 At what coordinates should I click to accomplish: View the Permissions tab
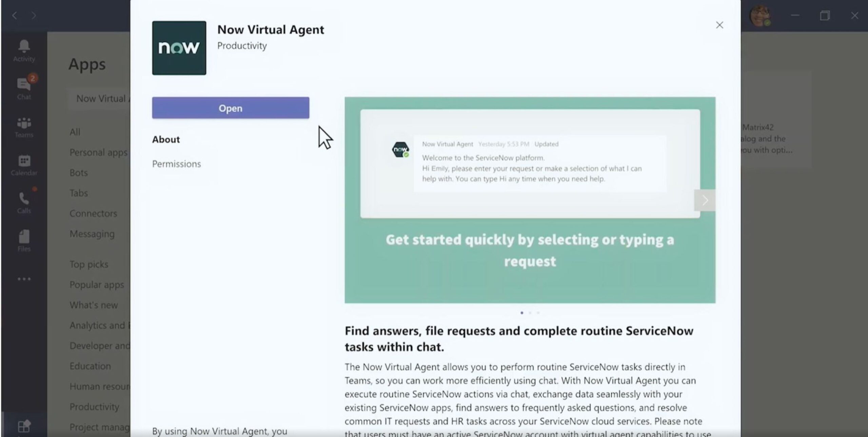(177, 164)
